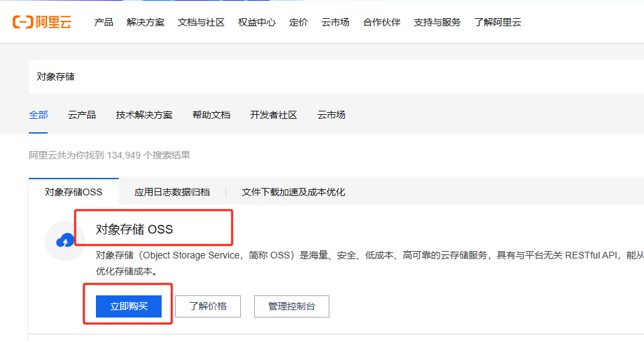The width and height of the screenshot is (644, 341).
Task: Select the 文件下载加速及成本优化 tab
Action: 293,192
